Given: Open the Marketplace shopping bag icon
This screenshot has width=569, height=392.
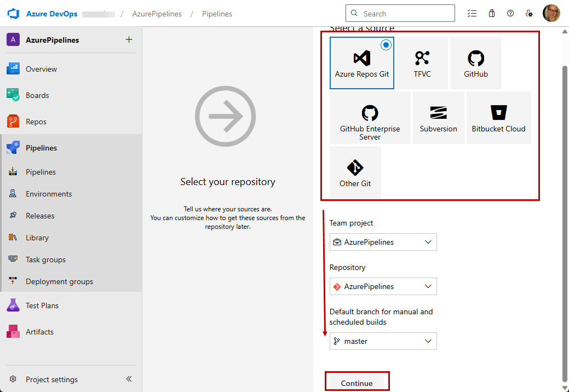Looking at the screenshot, I should (492, 14).
